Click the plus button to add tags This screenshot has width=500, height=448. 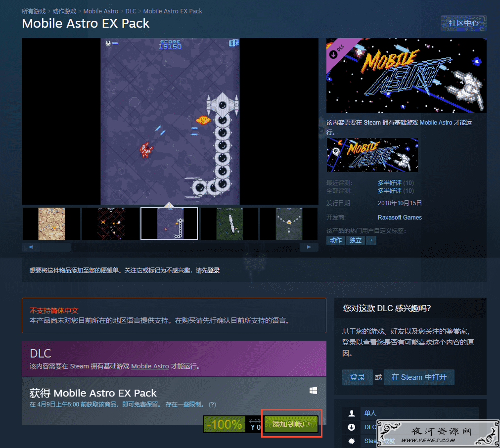coord(371,240)
